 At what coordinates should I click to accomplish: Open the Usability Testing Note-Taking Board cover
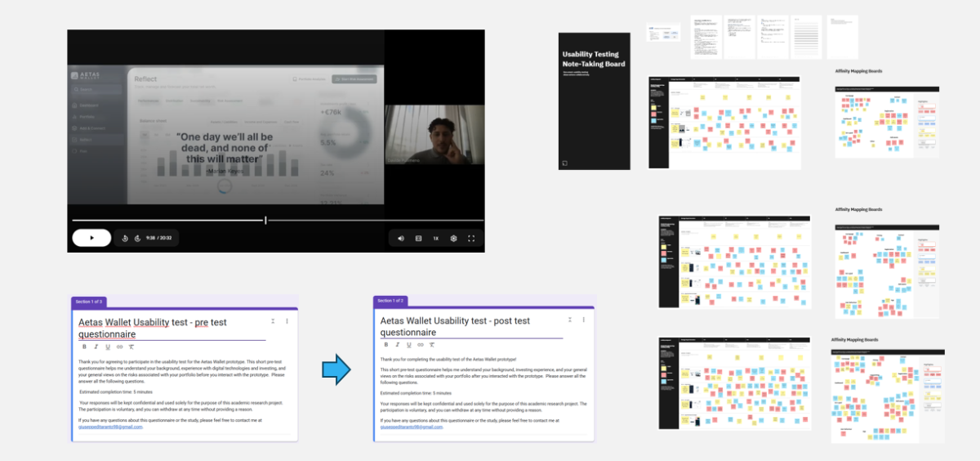594,101
